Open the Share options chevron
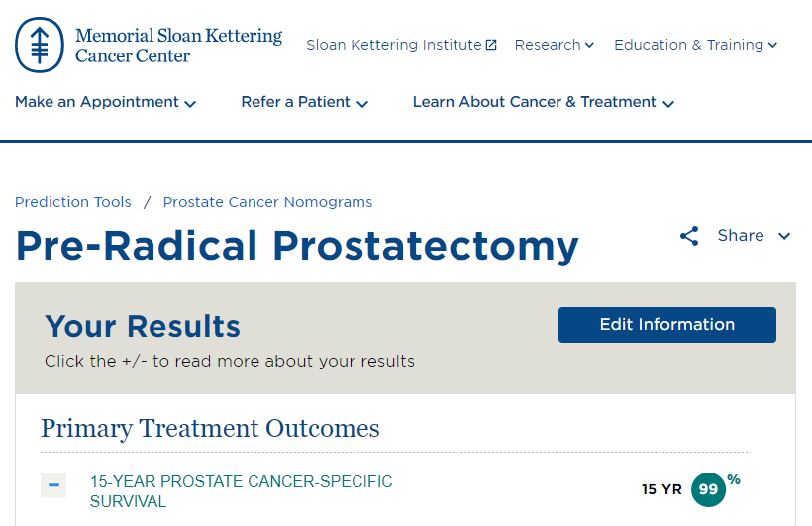The width and height of the screenshot is (812, 526). [x=784, y=236]
